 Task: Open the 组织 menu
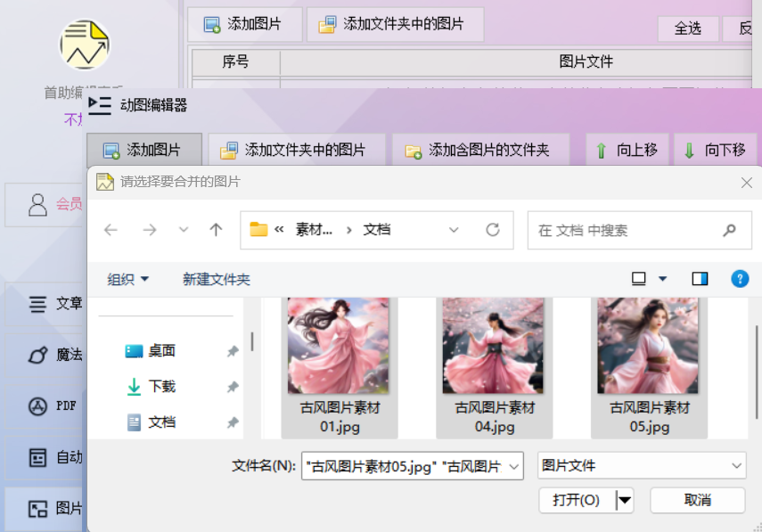(x=127, y=279)
